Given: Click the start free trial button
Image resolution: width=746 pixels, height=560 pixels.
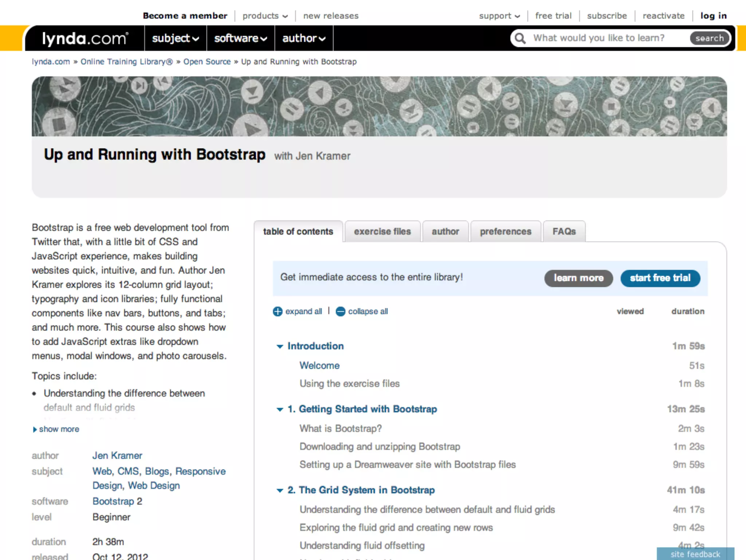Looking at the screenshot, I should pyautogui.click(x=660, y=278).
